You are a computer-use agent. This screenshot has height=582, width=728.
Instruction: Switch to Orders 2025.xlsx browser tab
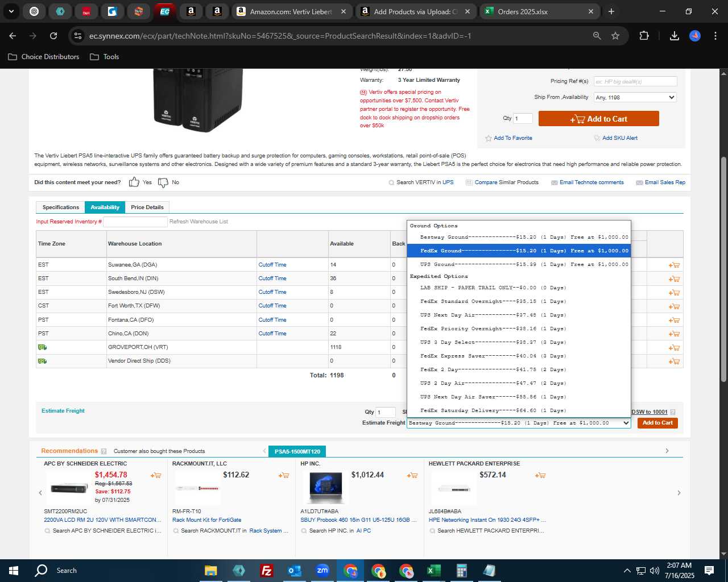(540, 11)
